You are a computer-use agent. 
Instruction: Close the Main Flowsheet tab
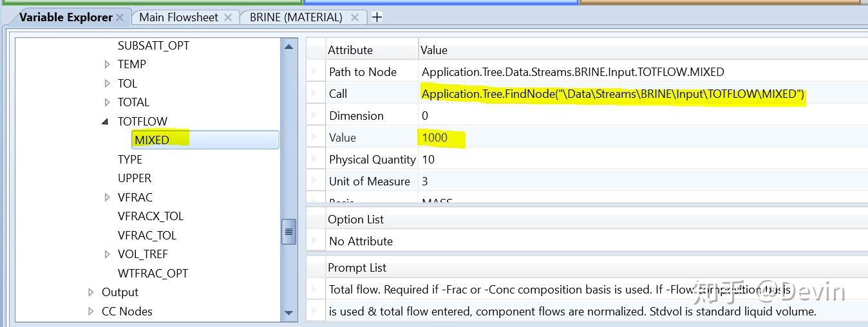(x=228, y=17)
